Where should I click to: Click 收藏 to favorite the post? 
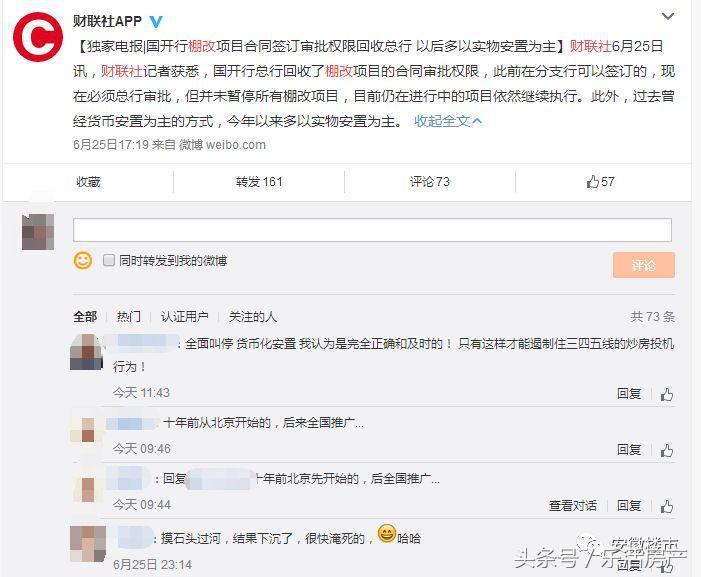tap(88, 181)
